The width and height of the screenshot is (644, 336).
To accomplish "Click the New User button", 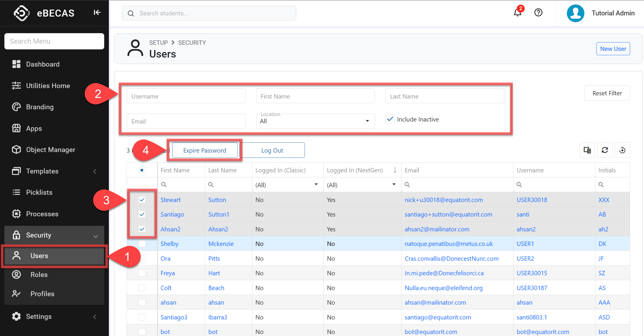I will click(613, 49).
